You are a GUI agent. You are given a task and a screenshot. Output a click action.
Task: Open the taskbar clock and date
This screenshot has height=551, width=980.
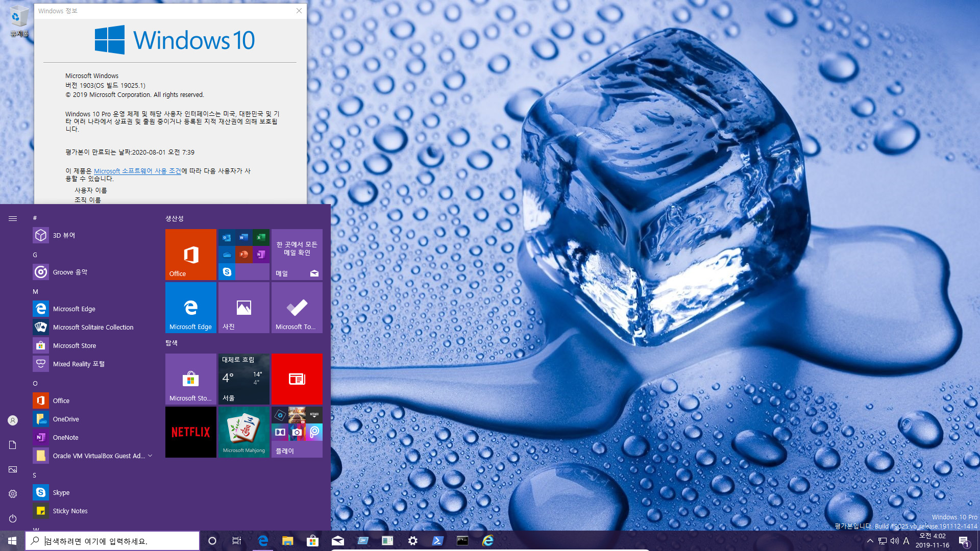[x=933, y=541]
